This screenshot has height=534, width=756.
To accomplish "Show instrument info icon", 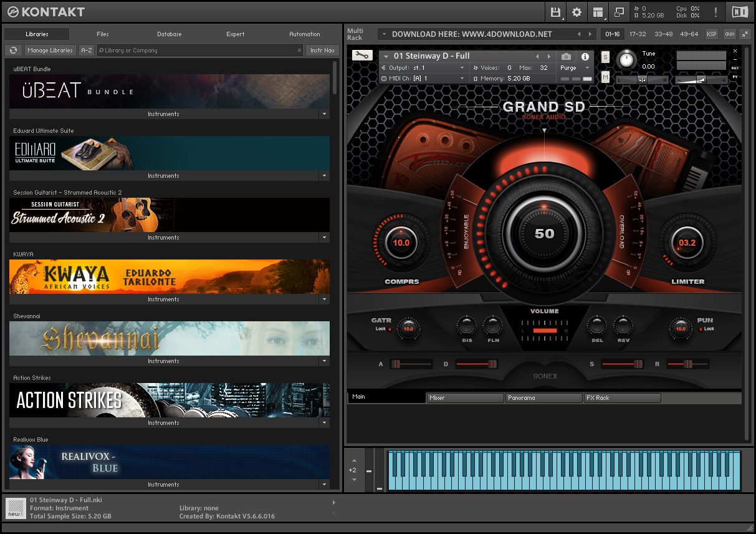I will (x=585, y=56).
